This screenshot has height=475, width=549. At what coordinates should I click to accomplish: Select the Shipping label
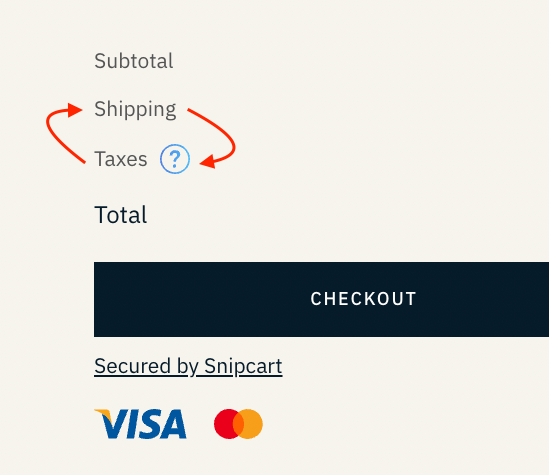click(x=135, y=110)
